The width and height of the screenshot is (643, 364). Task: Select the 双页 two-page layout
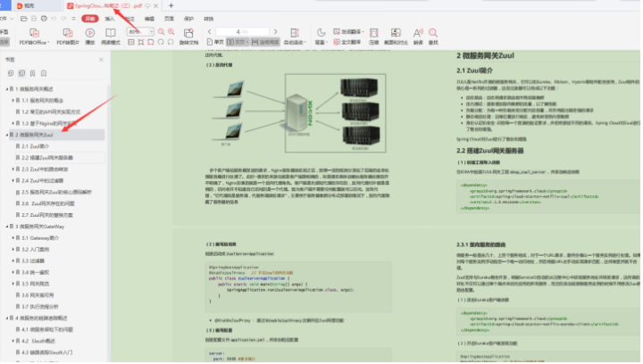[x=238, y=42]
